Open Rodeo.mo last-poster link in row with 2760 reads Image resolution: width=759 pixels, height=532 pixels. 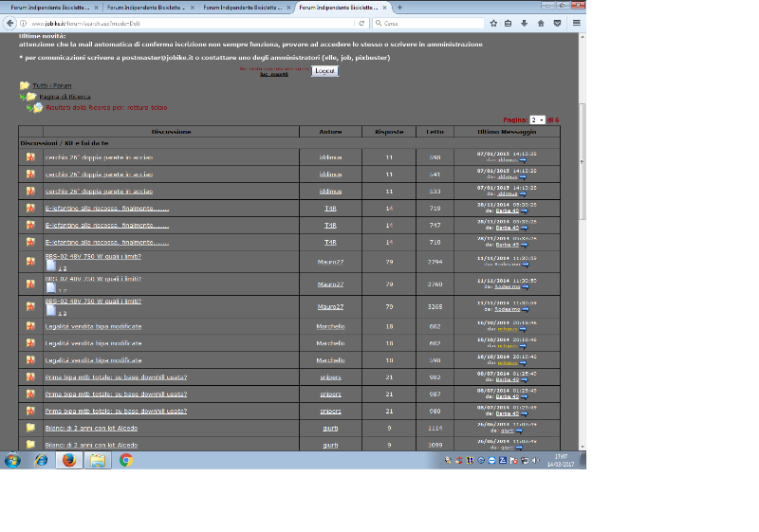[x=508, y=286]
